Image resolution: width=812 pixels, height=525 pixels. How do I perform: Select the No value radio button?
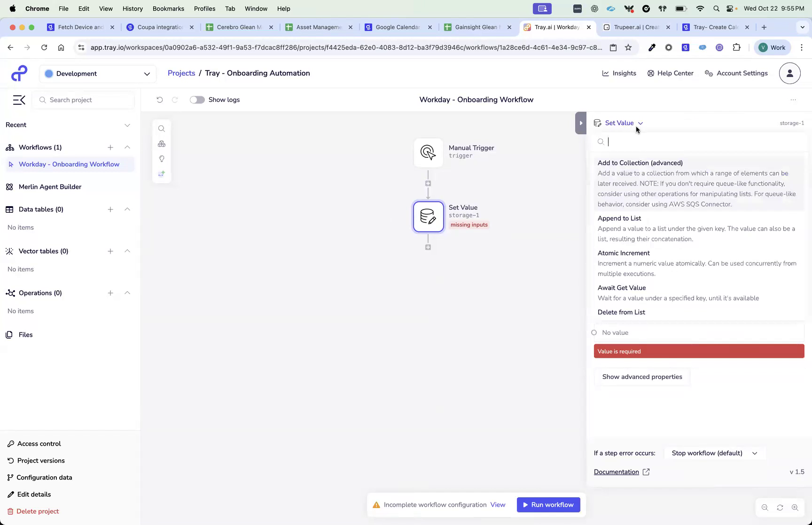[594, 332]
